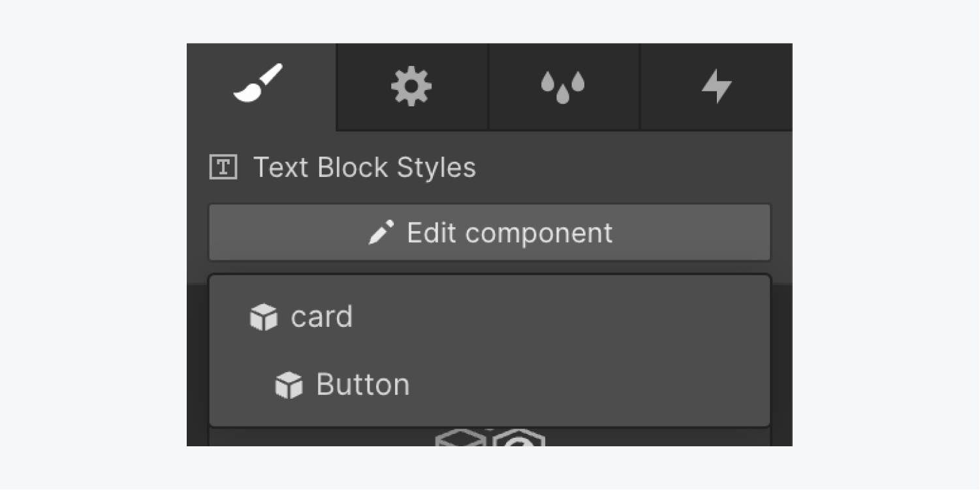The width and height of the screenshot is (980, 490).
Task: Click the Text Block T icon
Action: (x=223, y=168)
